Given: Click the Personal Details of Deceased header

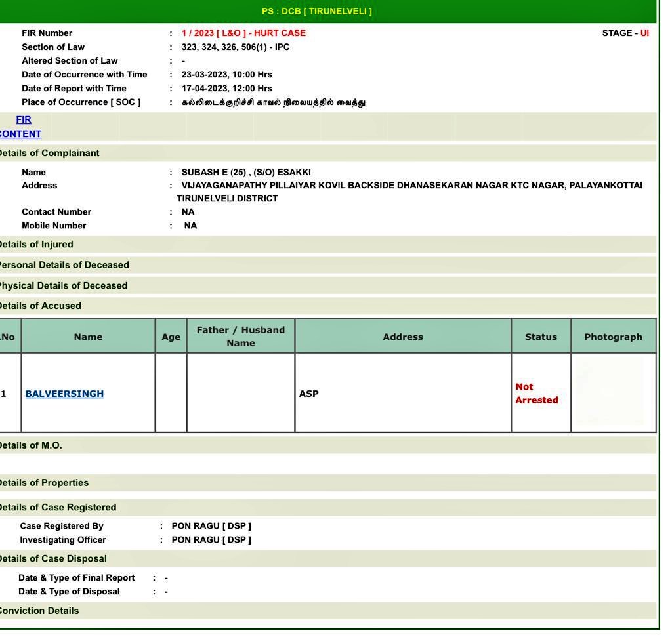Looking at the screenshot, I should [328, 265].
